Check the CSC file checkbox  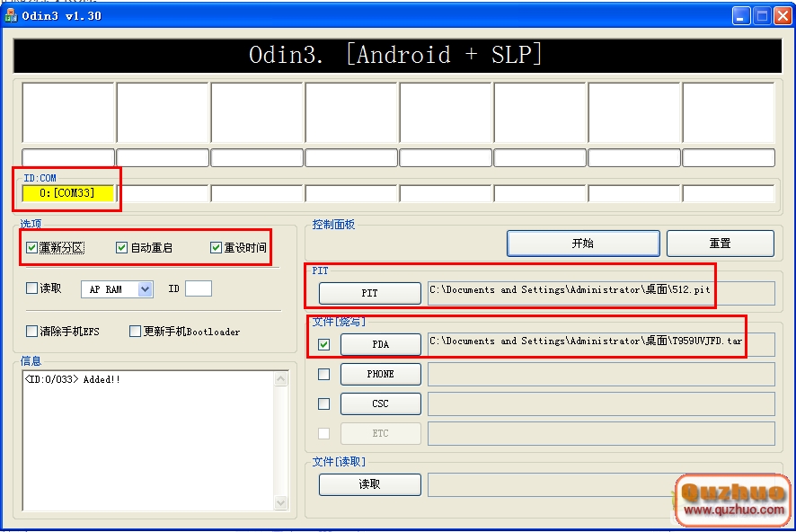[x=324, y=403]
